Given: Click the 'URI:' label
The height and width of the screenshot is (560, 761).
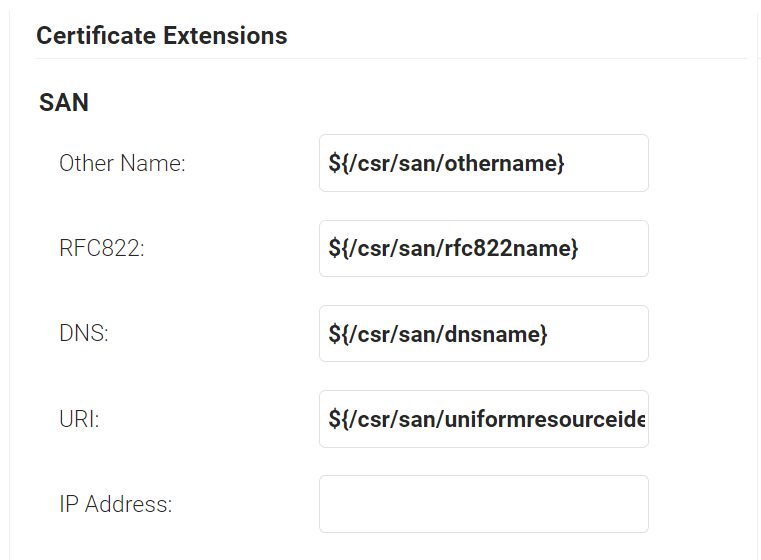Looking at the screenshot, I should tap(79, 419).
